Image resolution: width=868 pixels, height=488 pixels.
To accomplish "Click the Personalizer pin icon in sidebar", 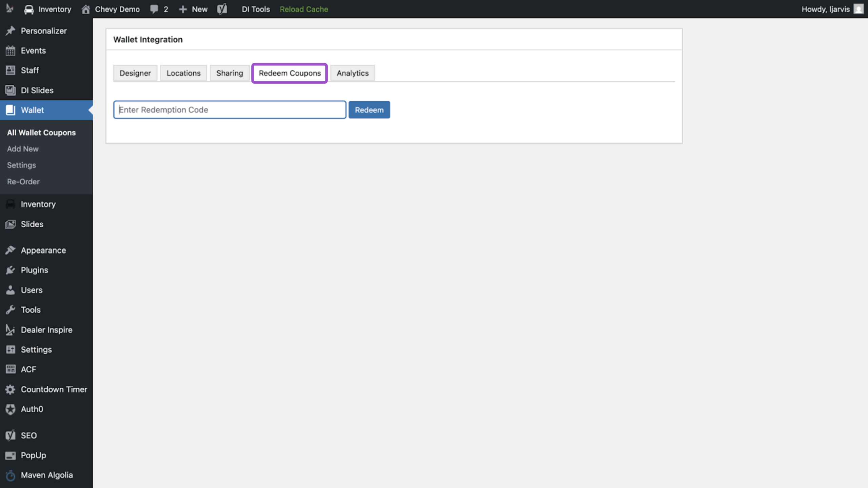I will click(11, 31).
